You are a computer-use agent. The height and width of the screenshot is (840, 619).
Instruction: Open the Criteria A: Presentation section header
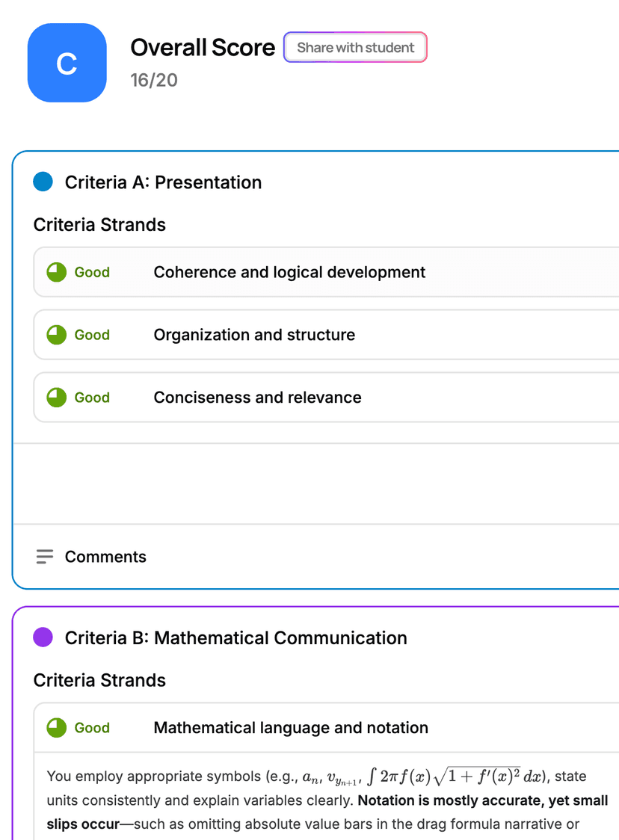(x=164, y=182)
